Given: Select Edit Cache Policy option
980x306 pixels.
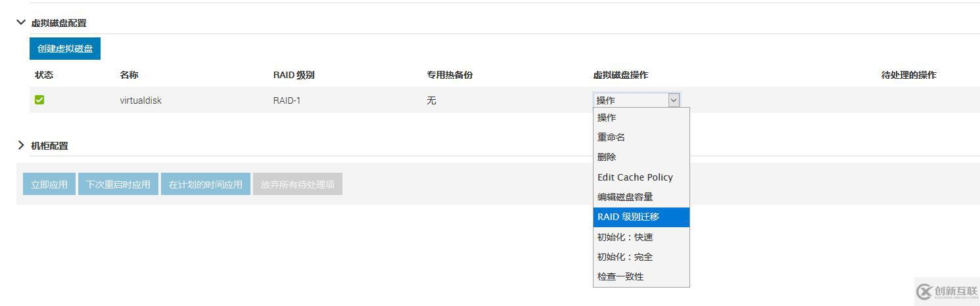Looking at the screenshot, I should click(635, 177).
